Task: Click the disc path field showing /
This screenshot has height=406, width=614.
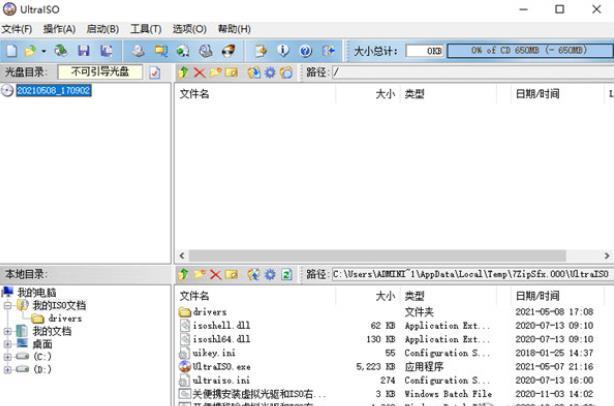Action: 473,72
